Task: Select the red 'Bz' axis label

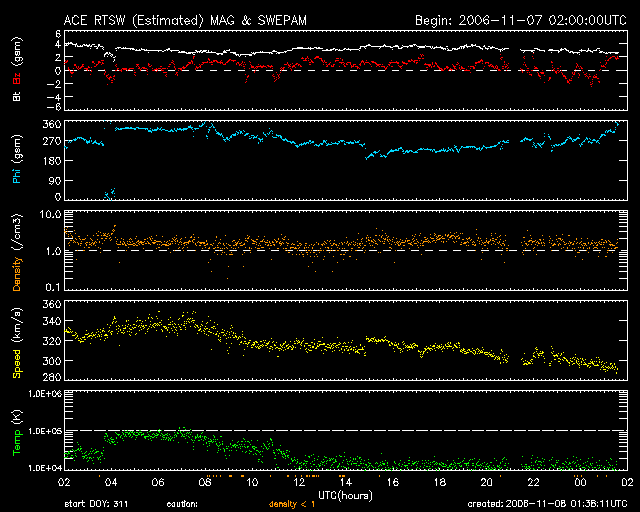Action: click(x=17, y=78)
